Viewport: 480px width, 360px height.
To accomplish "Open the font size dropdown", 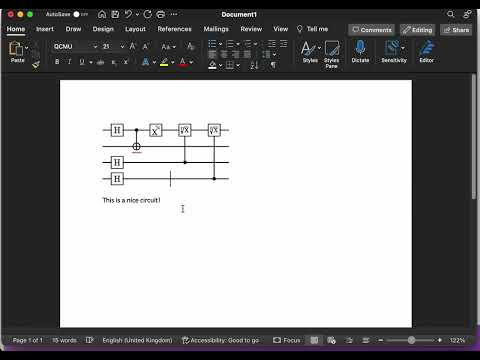I will tap(122, 47).
